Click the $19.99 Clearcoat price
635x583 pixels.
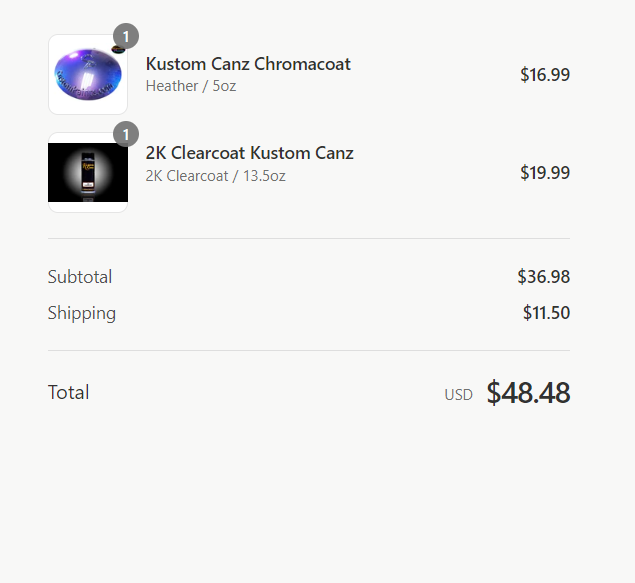tap(545, 172)
